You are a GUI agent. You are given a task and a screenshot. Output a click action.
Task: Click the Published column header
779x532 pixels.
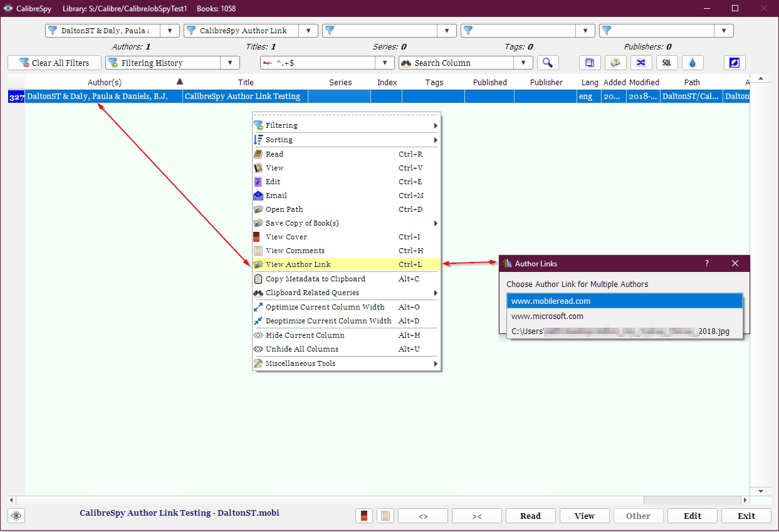[490, 82]
